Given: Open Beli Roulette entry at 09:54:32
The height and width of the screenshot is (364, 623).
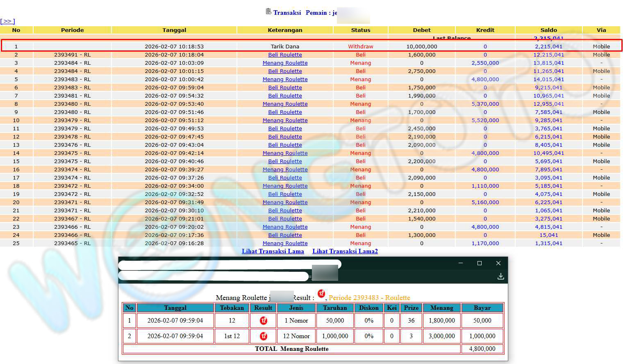Looking at the screenshot, I should pos(285,96).
